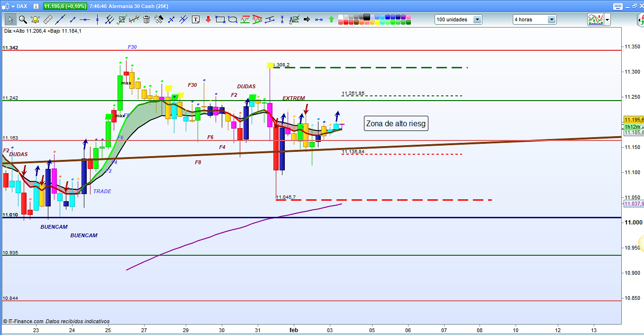
Task: Click the add indicators chart button
Action: click(x=595, y=19)
